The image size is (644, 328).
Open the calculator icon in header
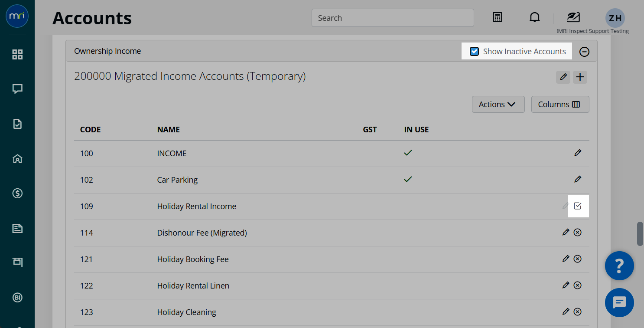[498, 18]
